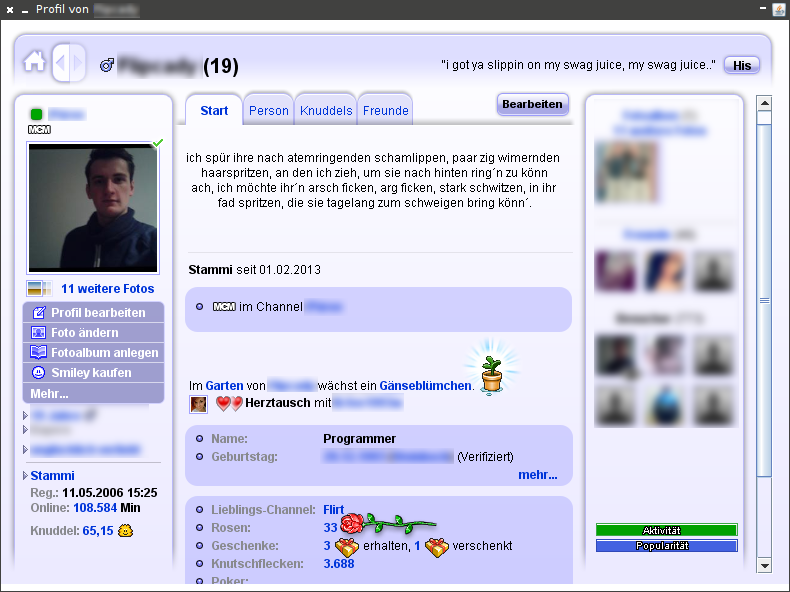This screenshot has width=790, height=592.
Task: Click the Java icon in the title bar
Action: 780,10
